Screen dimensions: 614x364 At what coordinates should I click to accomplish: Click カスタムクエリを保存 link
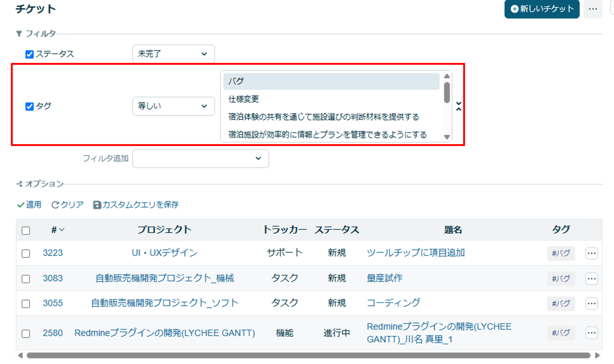(x=136, y=205)
